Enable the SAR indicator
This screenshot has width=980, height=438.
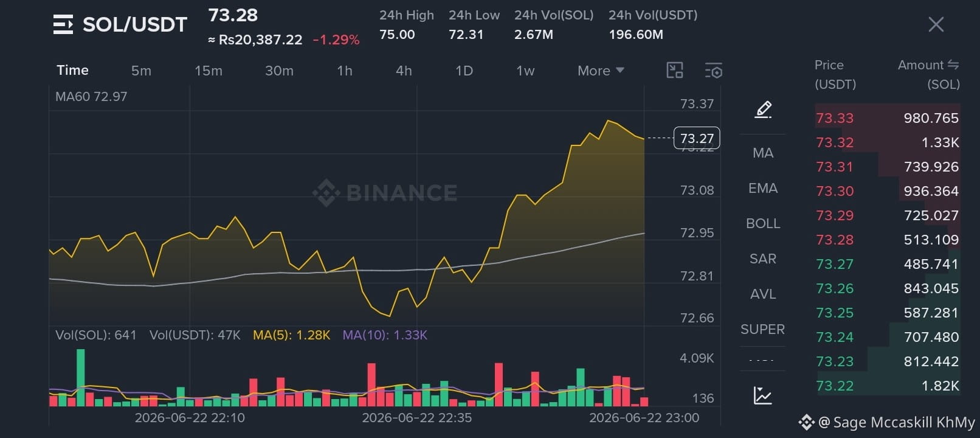763,259
